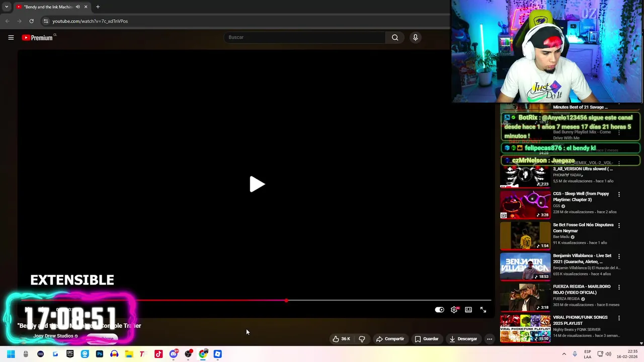Enter fullscreen from player controls
This screenshot has width=644, height=362.
coord(483,310)
